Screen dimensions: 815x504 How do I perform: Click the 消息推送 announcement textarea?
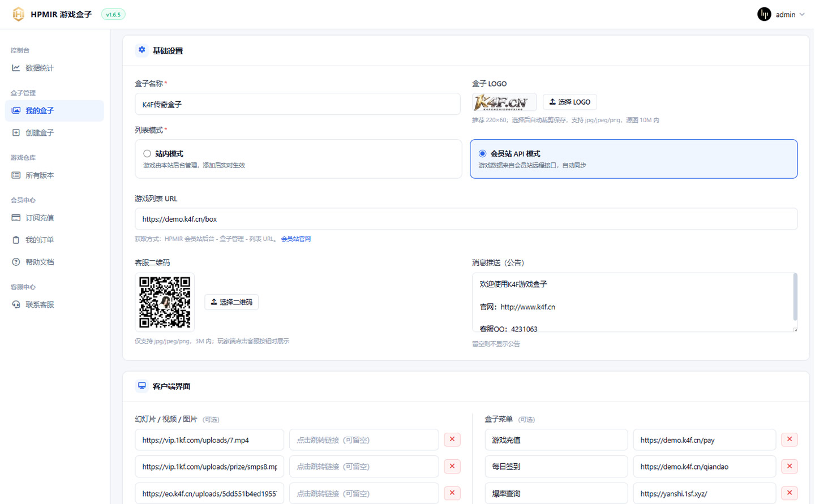[x=635, y=302]
